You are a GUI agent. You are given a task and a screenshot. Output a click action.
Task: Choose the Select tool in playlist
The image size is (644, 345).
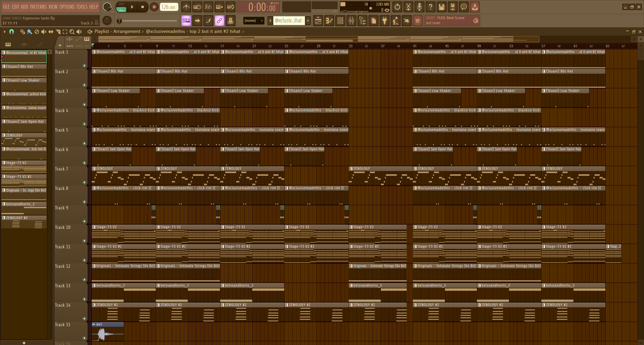(65, 32)
